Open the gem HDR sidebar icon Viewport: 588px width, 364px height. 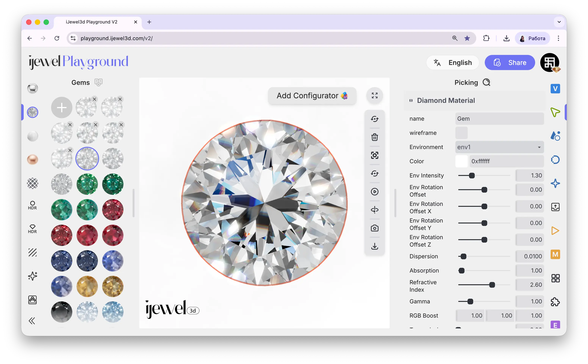[x=33, y=229]
